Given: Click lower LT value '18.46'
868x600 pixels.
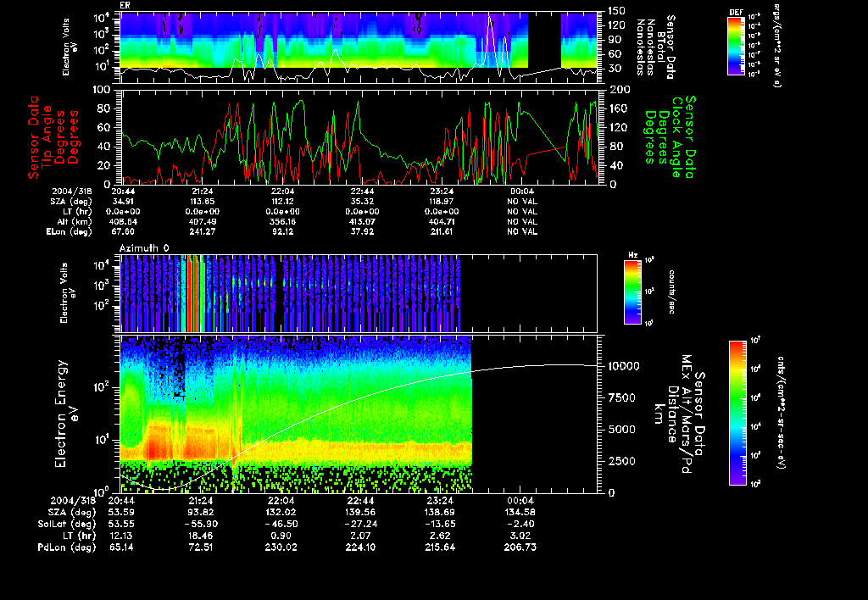Looking at the screenshot, I should click(202, 536).
